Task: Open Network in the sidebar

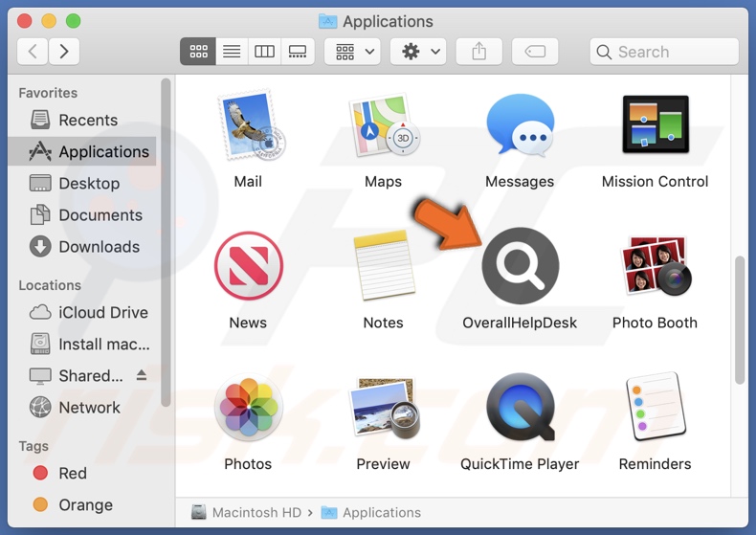Action: [x=82, y=408]
